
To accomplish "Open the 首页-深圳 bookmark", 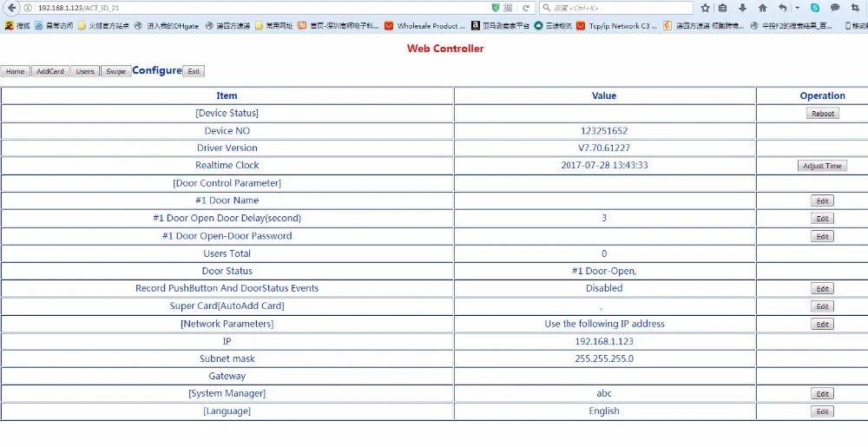I will (339, 26).
